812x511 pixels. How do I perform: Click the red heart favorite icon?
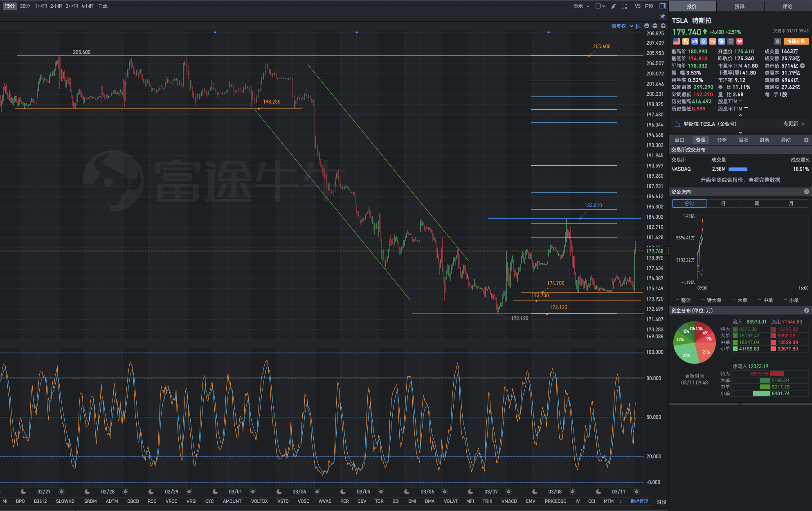[740, 41]
